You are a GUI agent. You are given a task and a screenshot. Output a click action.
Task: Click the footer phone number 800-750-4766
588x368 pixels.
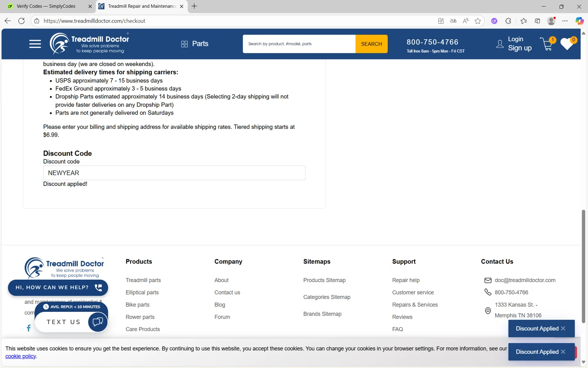(x=511, y=292)
